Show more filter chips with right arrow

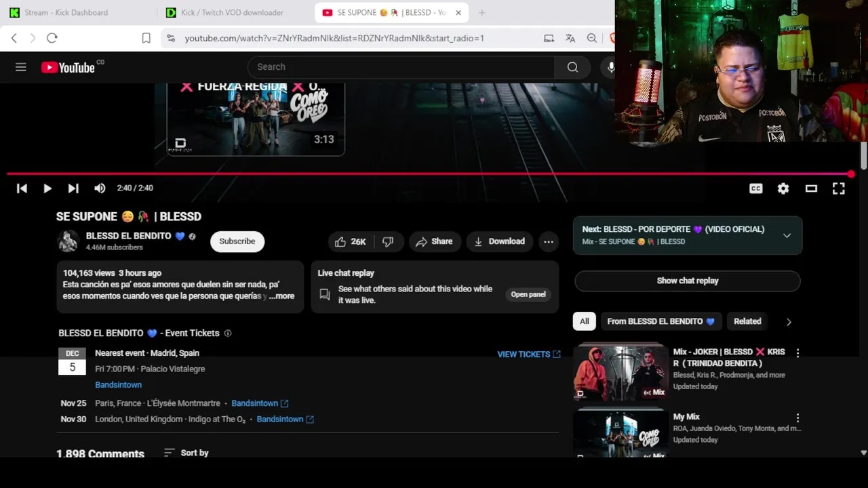789,322
